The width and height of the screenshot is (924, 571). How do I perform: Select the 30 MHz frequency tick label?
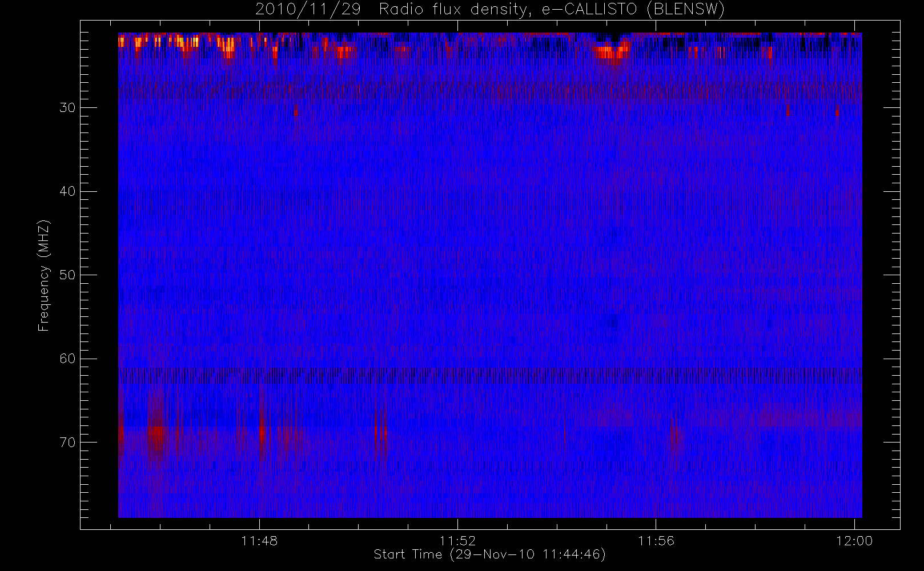(x=67, y=108)
